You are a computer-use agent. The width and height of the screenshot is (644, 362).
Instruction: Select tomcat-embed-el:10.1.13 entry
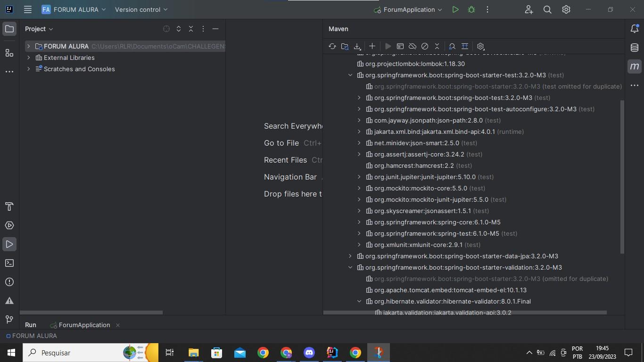coord(446,290)
